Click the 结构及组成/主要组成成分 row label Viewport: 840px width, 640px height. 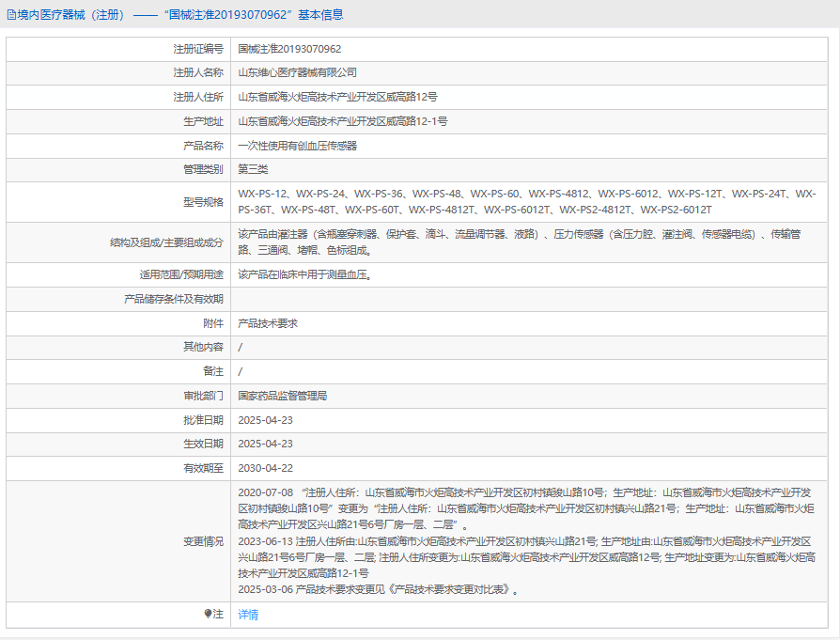166,242
